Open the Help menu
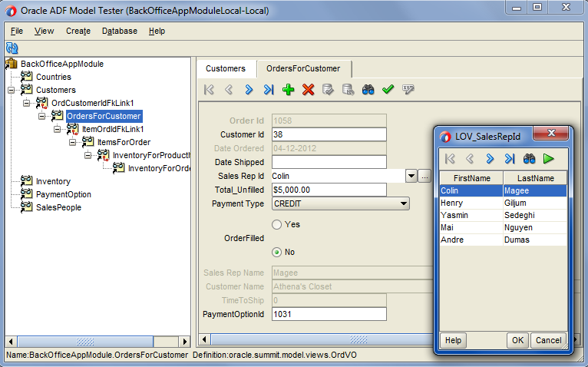 [157, 31]
